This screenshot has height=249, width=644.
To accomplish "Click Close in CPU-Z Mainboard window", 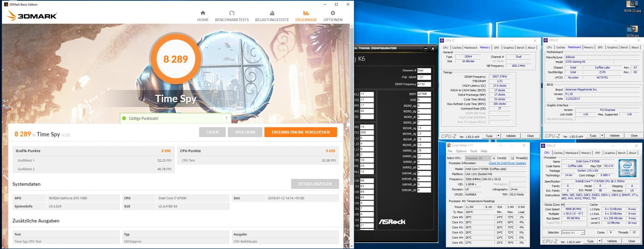I will pos(634,136).
